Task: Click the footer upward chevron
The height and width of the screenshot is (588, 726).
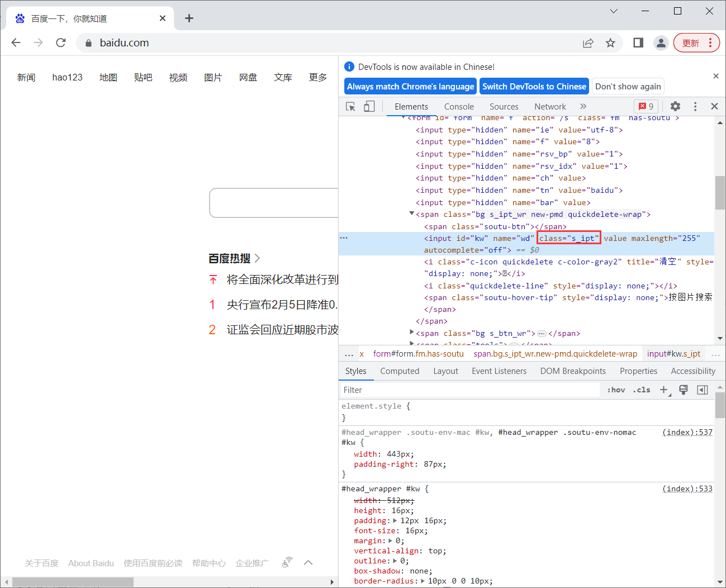Action: pyautogui.click(x=309, y=562)
